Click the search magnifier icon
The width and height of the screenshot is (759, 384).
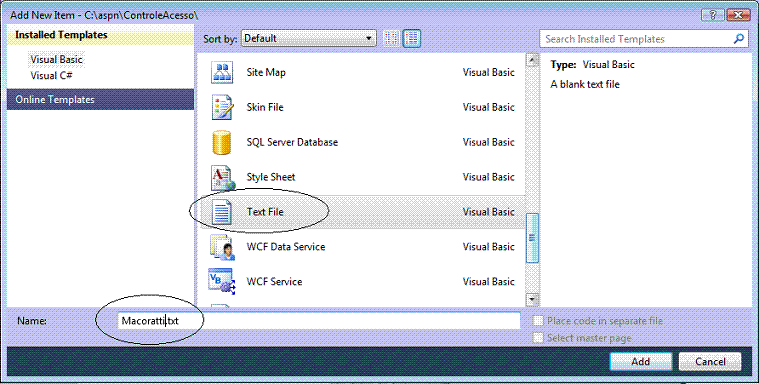pos(739,39)
